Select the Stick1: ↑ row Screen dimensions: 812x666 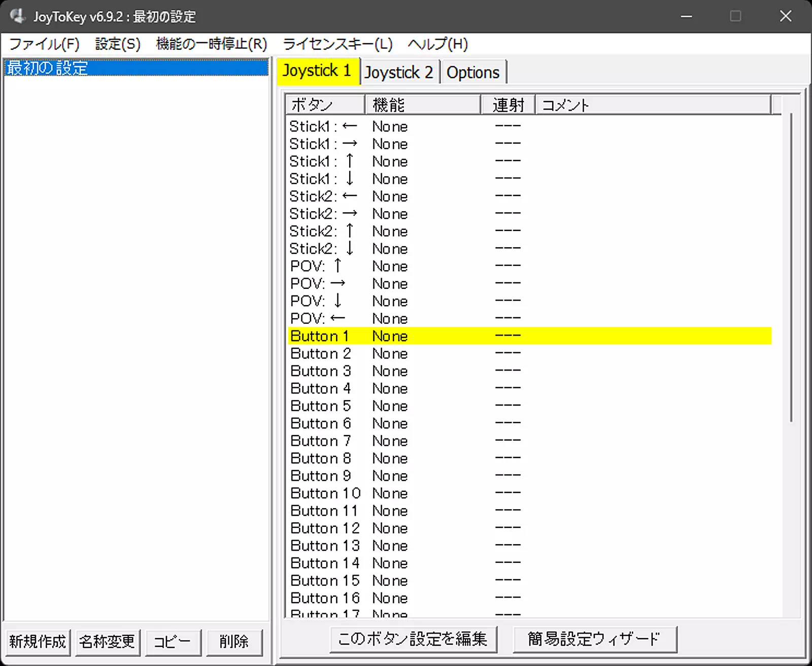pyautogui.click(x=530, y=161)
